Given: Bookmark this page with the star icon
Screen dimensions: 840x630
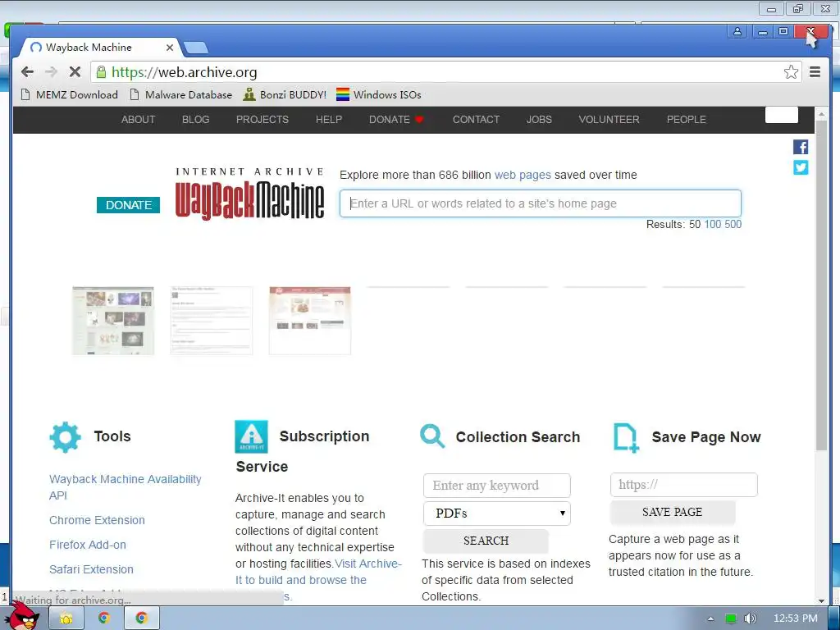Looking at the screenshot, I should click(x=791, y=72).
